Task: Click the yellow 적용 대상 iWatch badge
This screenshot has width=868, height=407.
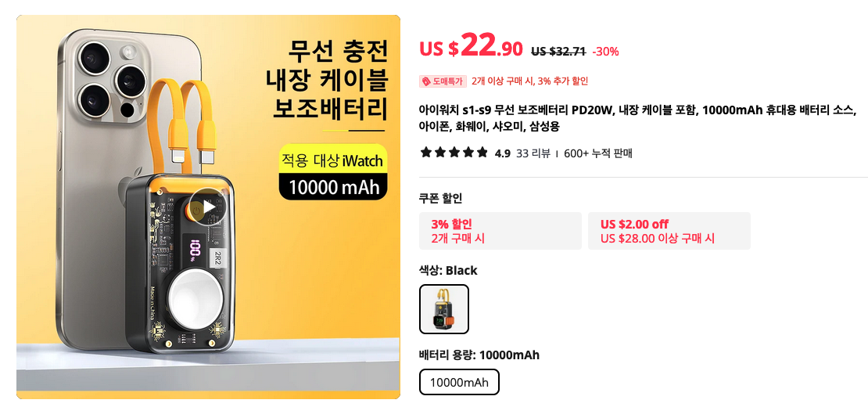Action: (332, 161)
